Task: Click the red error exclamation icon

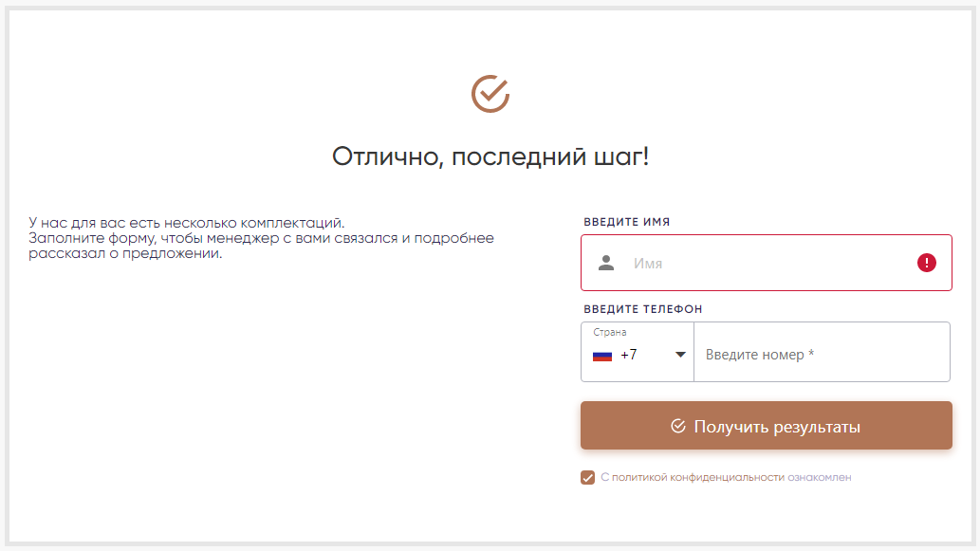Action: pos(926,263)
